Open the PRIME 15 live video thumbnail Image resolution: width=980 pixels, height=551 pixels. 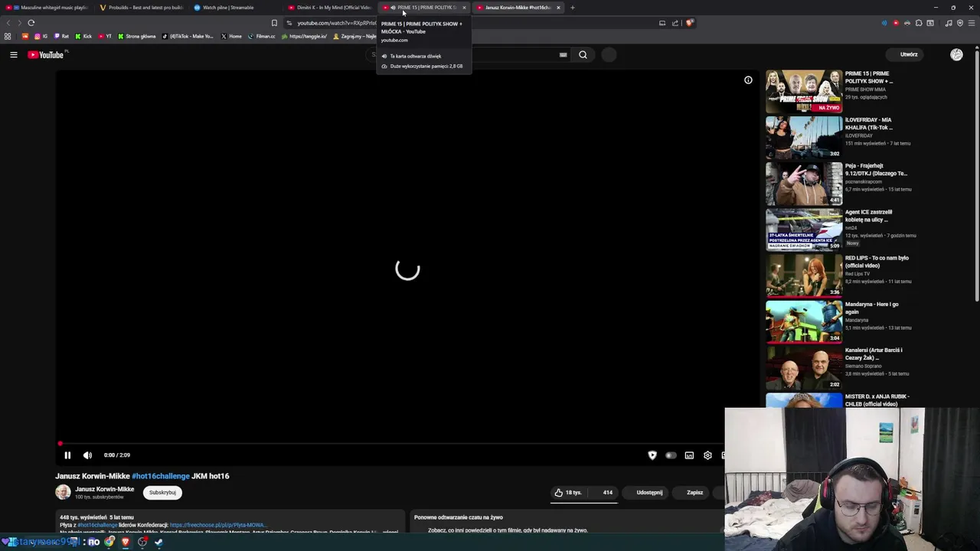click(804, 91)
